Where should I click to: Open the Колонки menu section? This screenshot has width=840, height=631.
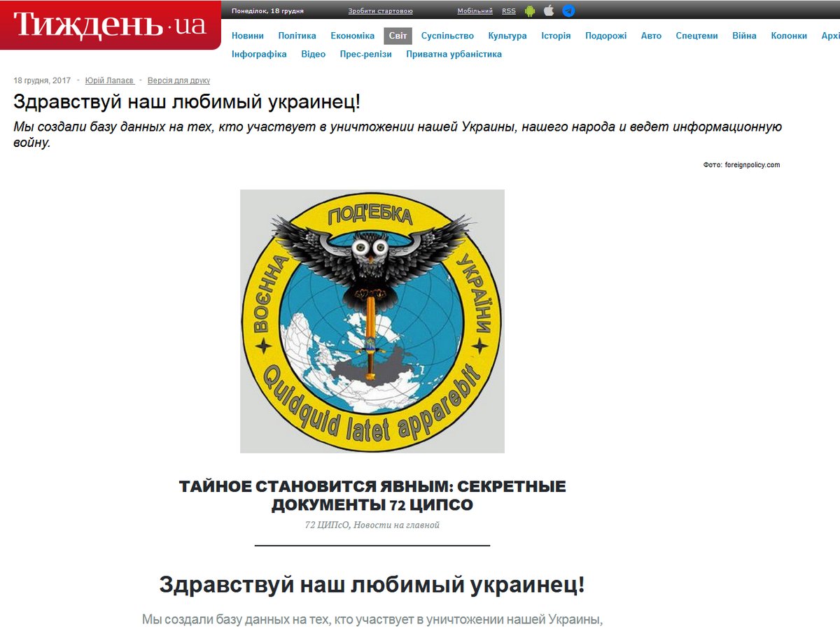[789, 36]
